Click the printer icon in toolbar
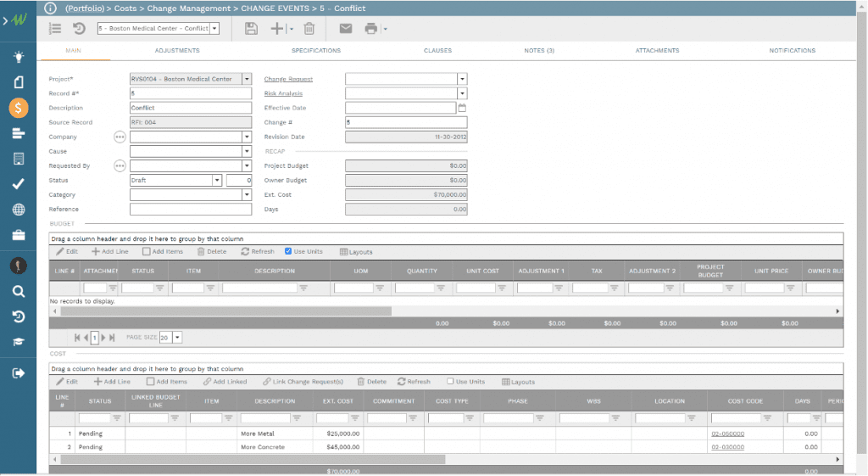 tap(370, 28)
